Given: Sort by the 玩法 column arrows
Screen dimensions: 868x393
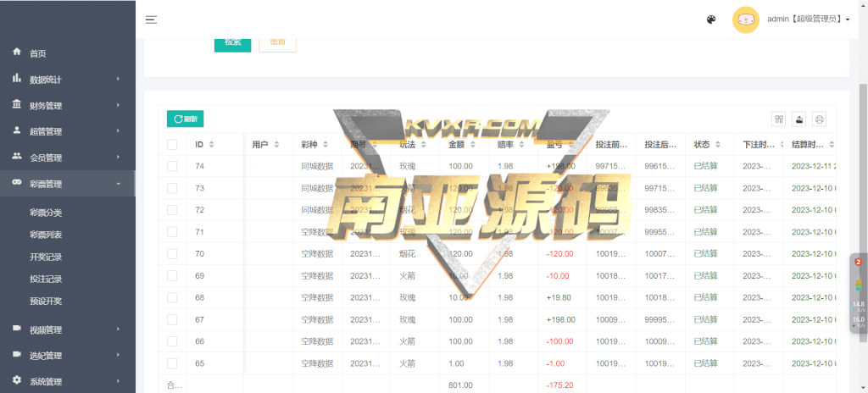Looking at the screenshot, I should (424, 145).
